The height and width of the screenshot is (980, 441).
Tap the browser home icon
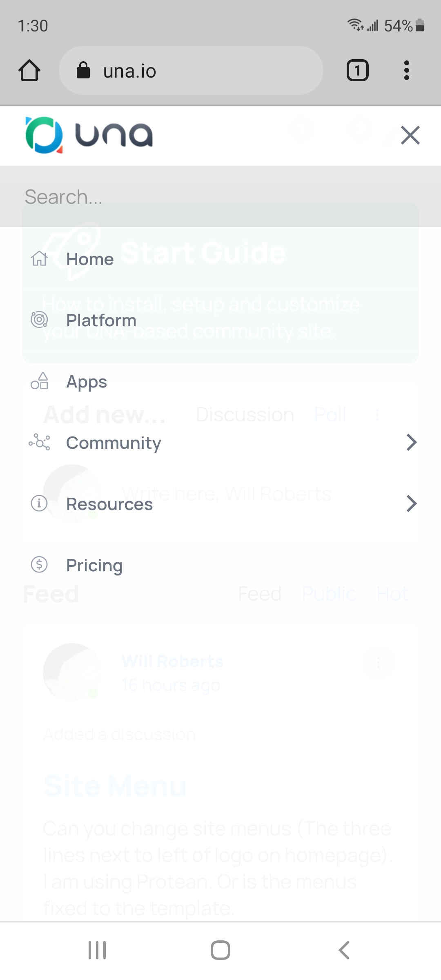[x=29, y=71]
